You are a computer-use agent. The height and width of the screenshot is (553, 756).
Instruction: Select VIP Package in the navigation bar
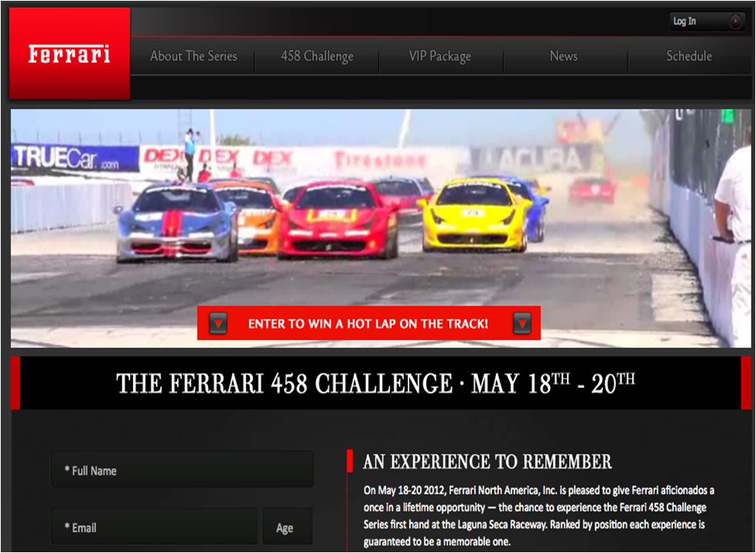click(x=440, y=56)
